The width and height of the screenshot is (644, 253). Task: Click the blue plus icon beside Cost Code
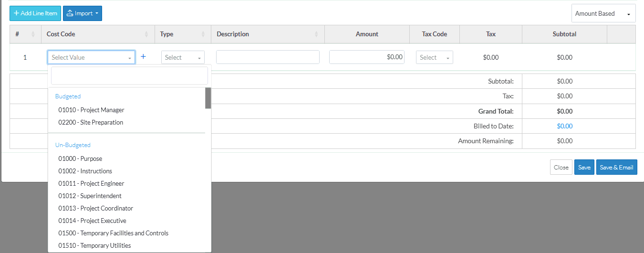coord(143,57)
